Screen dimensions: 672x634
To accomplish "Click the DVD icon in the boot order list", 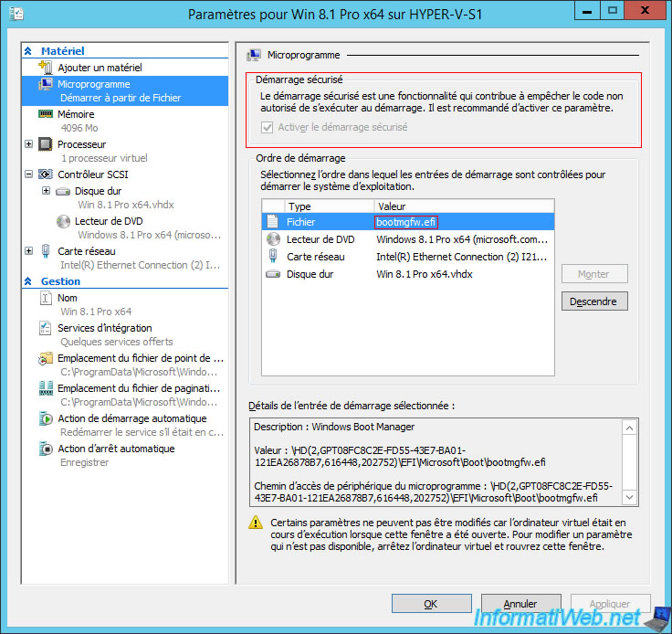I will pyautogui.click(x=273, y=238).
